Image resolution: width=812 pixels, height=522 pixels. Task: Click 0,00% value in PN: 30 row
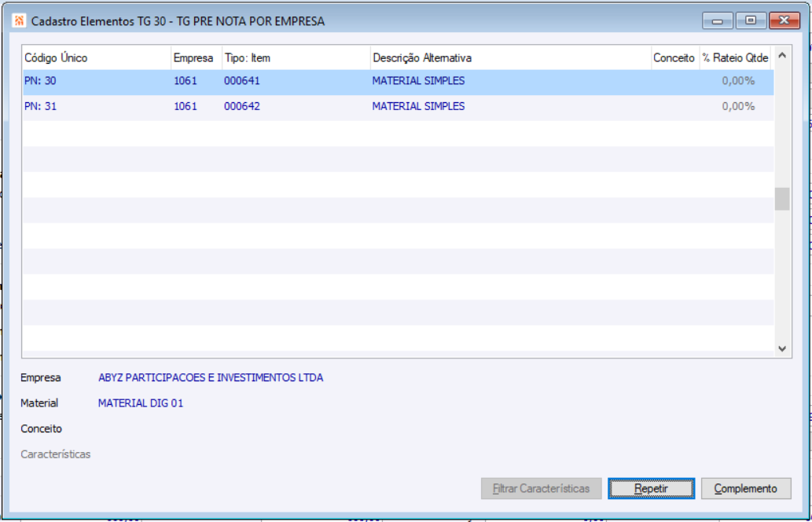point(738,81)
